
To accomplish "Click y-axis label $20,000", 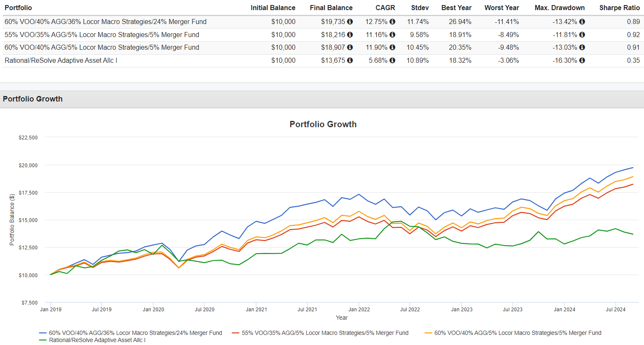I will (x=28, y=165).
